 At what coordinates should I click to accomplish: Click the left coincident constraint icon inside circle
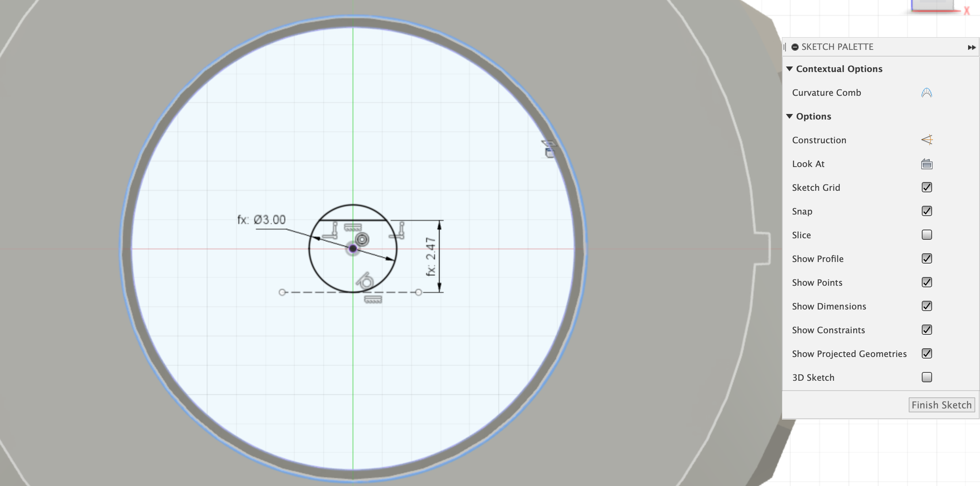(330, 231)
